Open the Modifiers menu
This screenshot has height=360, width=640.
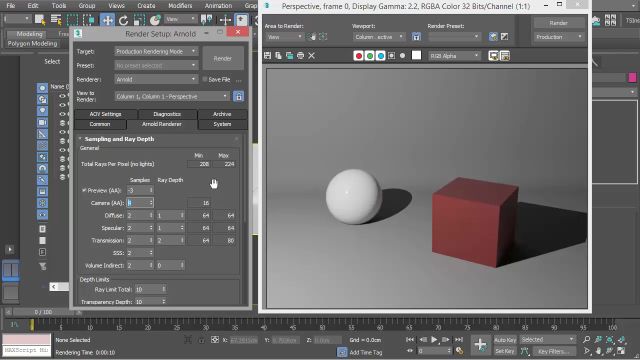click(x=180, y=5)
